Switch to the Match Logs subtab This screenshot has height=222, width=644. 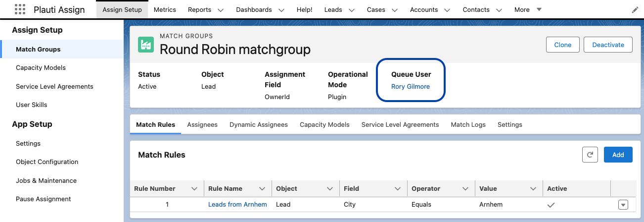[x=468, y=125]
